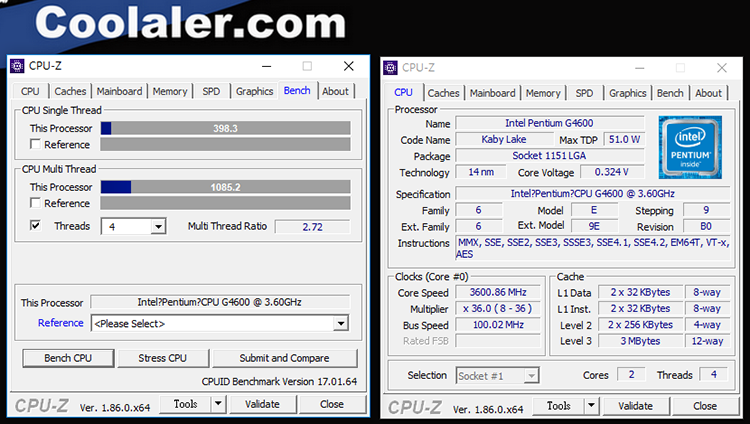Open Caches tab in Bench window

pyautogui.click(x=70, y=91)
